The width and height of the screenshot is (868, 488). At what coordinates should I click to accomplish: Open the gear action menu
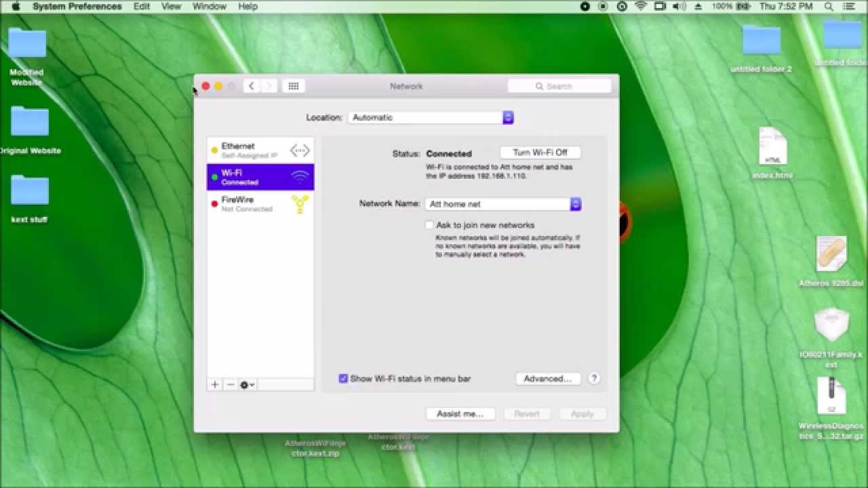click(247, 384)
